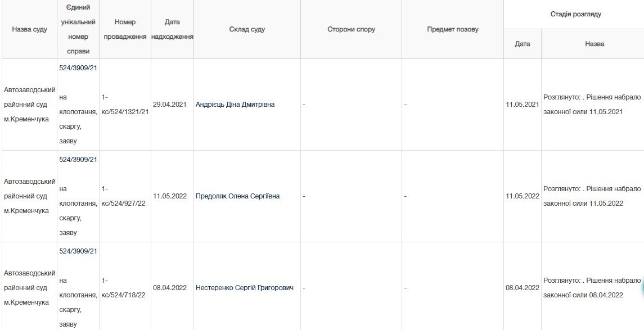Click receipt date 29.04.2021 cell
This screenshot has width=644, height=330.
[169, 105]
